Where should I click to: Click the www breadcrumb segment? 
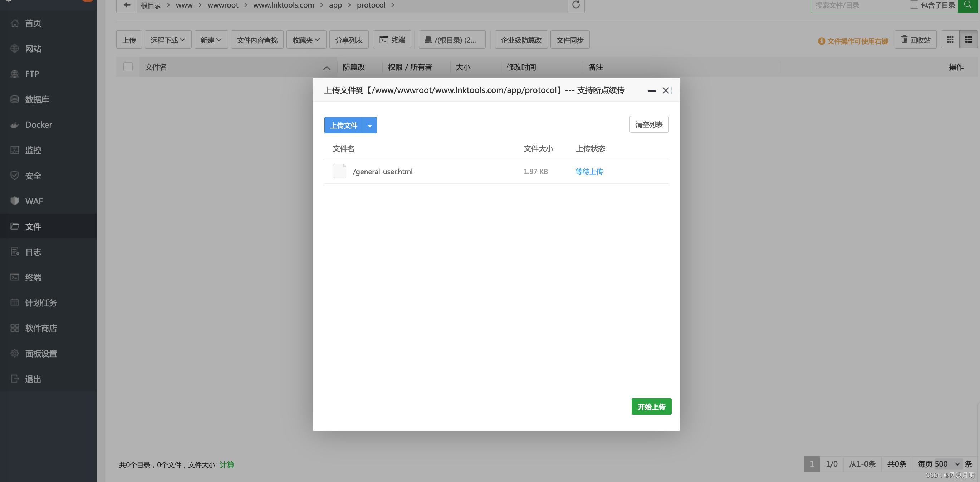click(x=184, y=5)
